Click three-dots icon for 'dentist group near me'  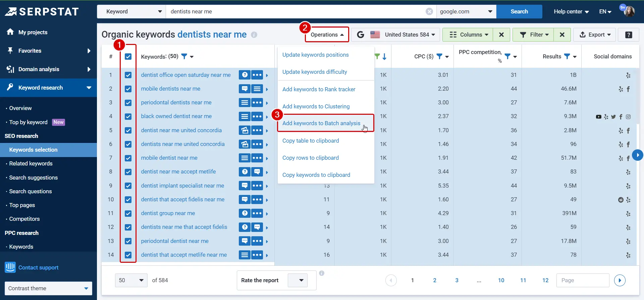pos(257,213)
